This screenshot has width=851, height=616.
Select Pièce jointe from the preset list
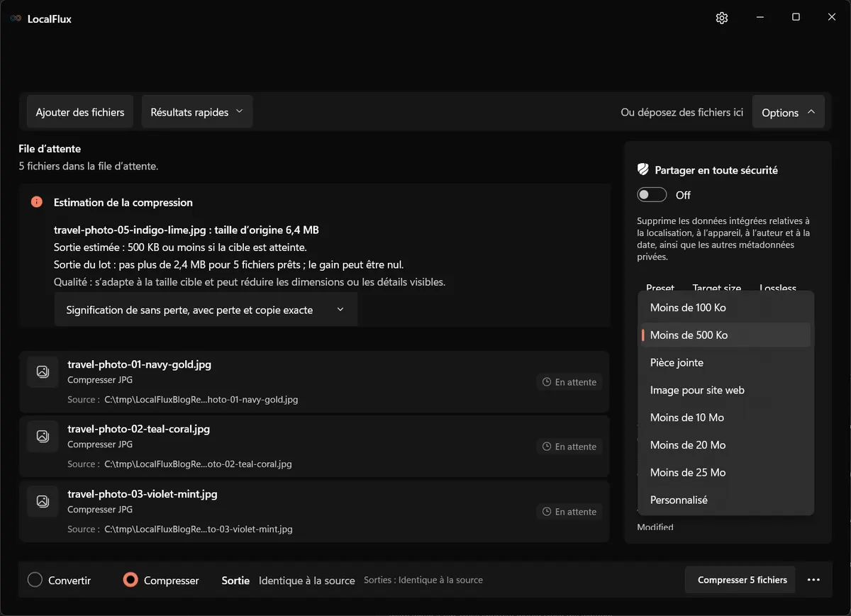[725, 363]
